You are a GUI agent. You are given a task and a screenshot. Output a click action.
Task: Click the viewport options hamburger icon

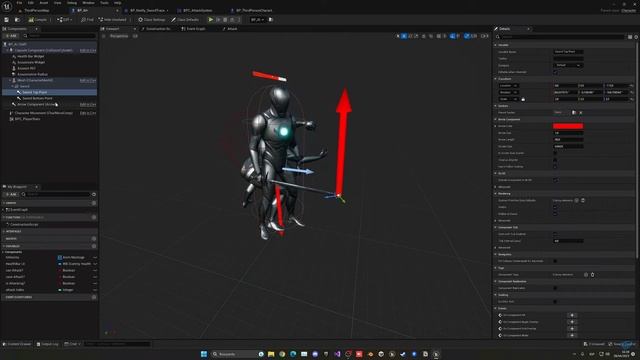pos(104,36)
